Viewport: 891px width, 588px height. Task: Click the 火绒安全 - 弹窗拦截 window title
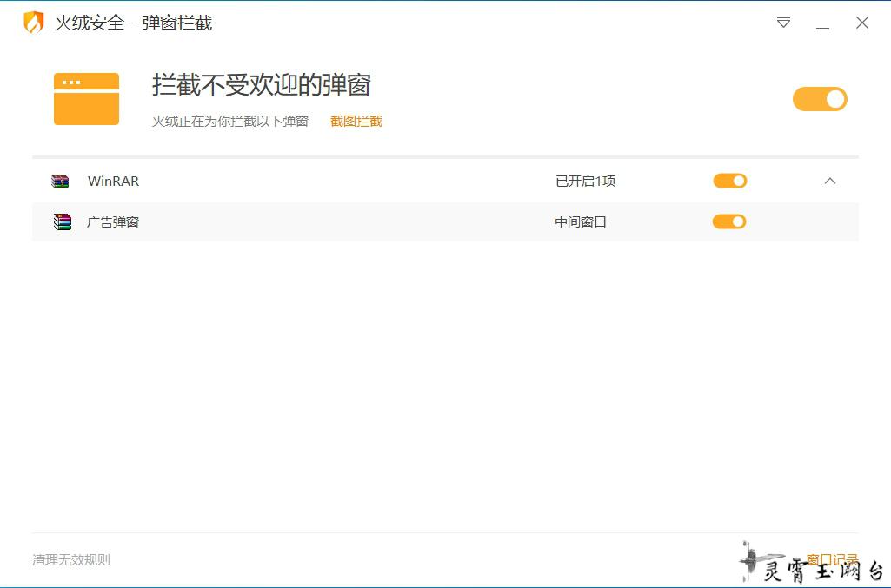tap(133, 23)
